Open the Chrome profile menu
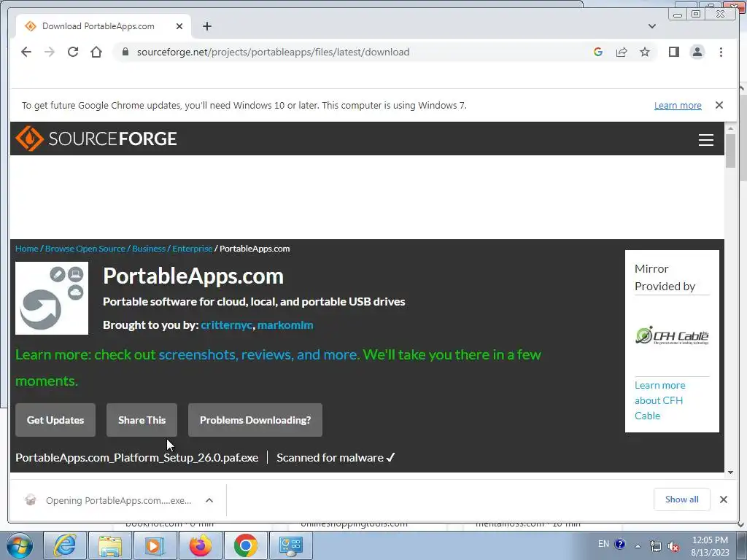 [x=697, y=52]
